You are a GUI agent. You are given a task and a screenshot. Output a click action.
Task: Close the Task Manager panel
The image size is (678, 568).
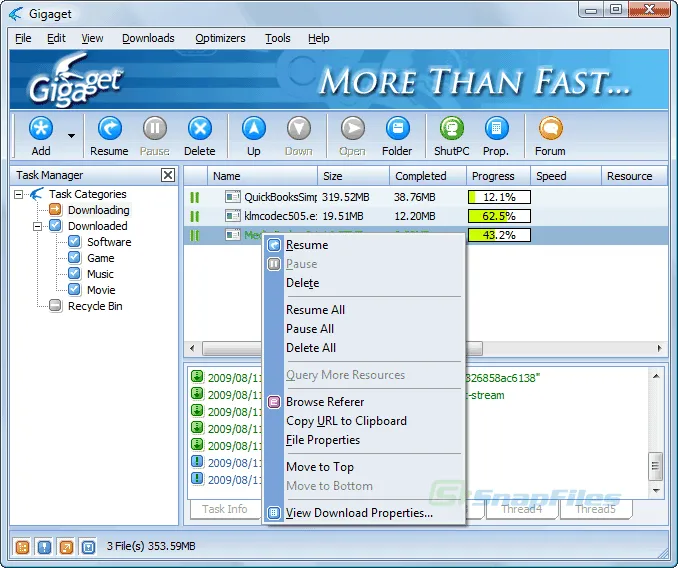(168, 175)
